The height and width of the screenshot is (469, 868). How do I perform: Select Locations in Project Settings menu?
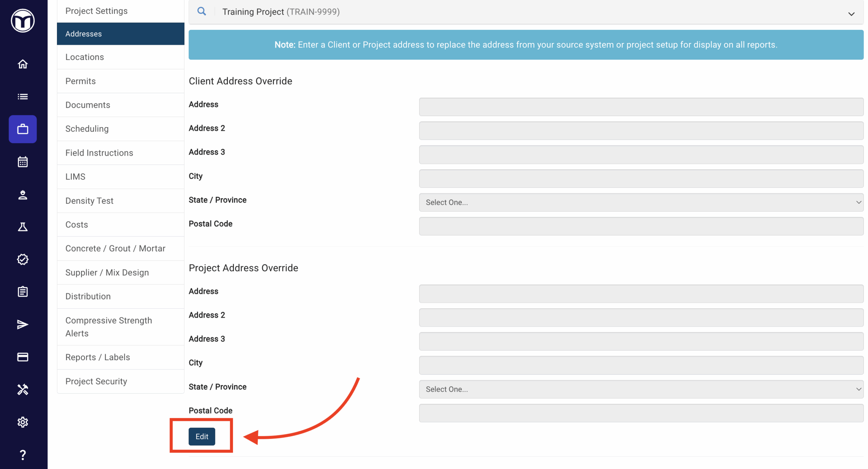pos(85,57)
